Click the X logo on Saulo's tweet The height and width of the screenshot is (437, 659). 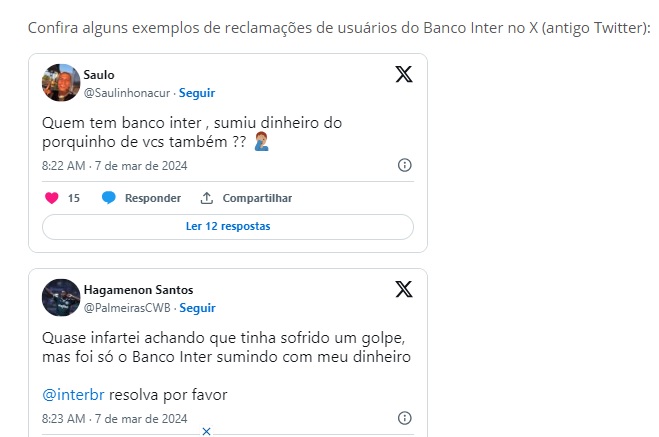pyautogui.click(x=403, y=74)
